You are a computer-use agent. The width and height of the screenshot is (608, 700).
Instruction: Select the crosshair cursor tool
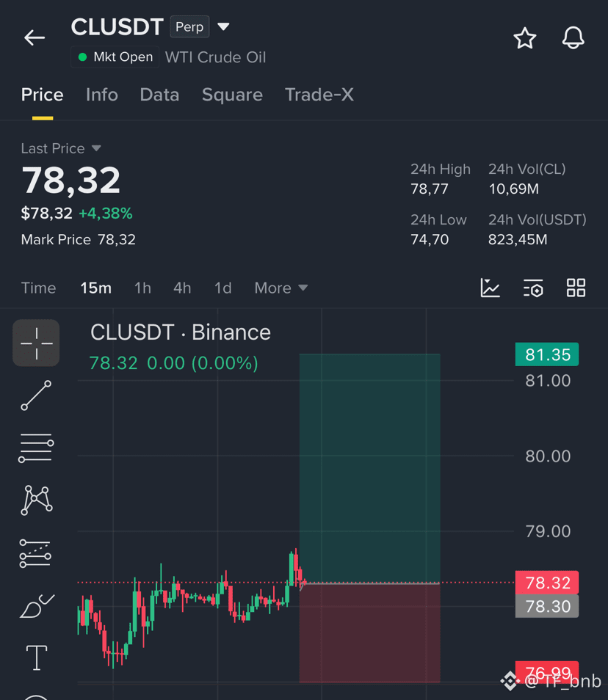(x=36, y=343)
